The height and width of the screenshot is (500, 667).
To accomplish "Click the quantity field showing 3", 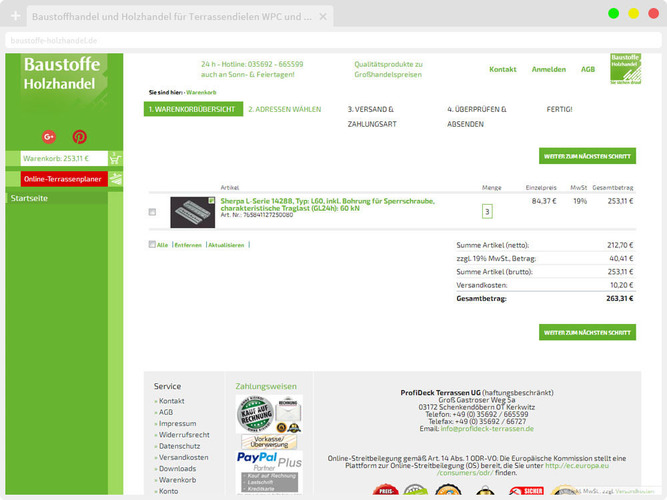I will point(487,211).
